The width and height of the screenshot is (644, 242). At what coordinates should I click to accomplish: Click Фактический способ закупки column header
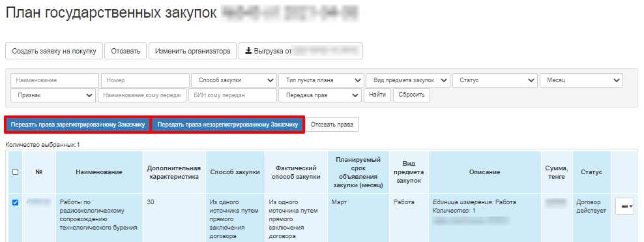pyautogui.click(x=296, y=172)
